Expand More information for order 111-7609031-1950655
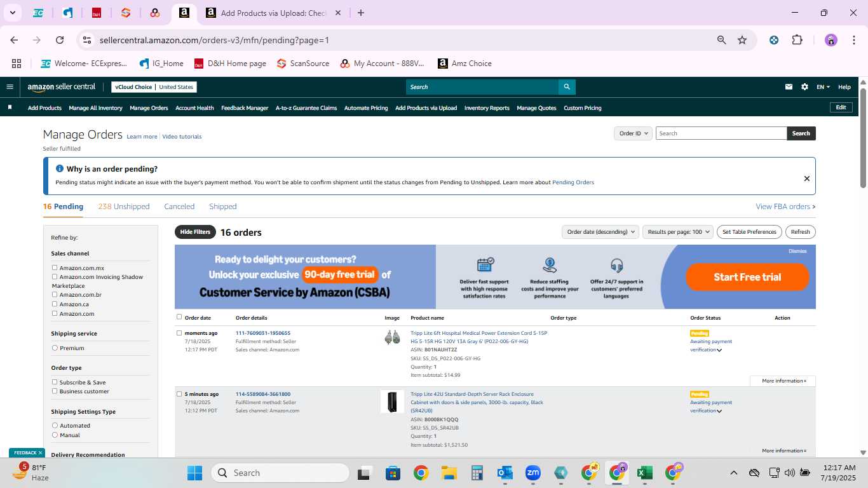The image size is (868, 488). click(x=783, y=381)
